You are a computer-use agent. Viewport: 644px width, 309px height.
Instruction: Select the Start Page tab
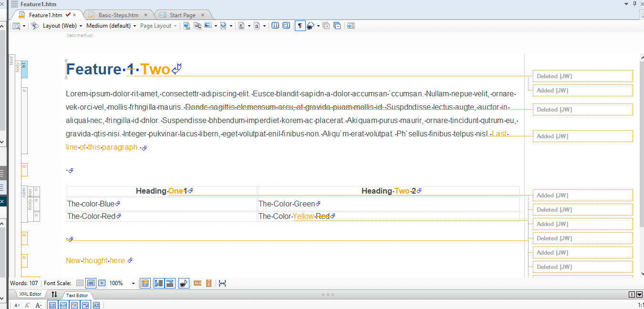point(183,15)
